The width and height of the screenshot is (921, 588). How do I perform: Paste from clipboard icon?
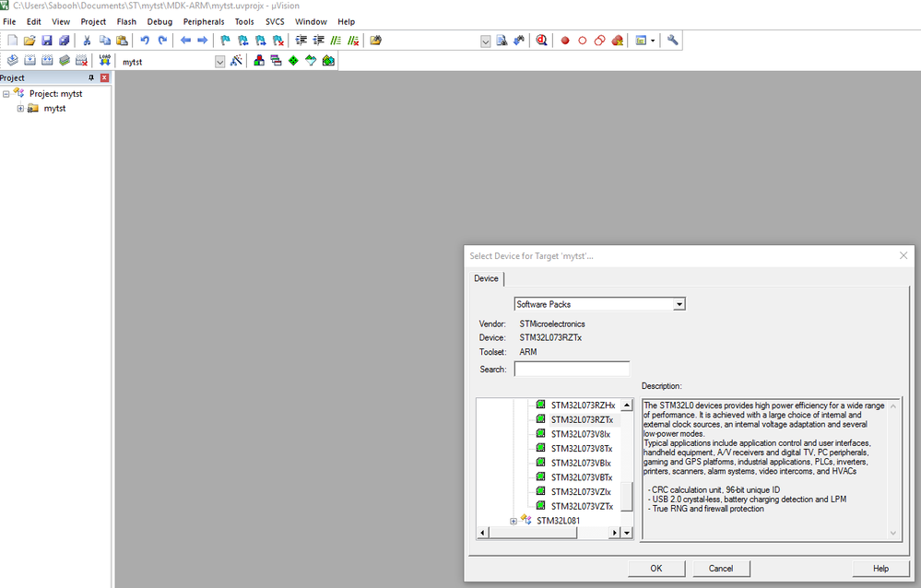click(122, 41)
